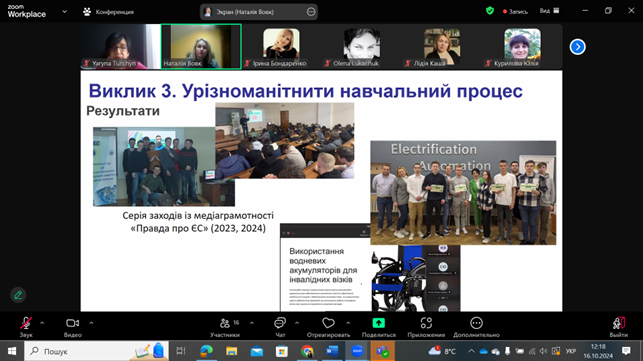The image size is (643, 361).
Task: Open Windows notification center icon
Action: (x=626, y=351)
